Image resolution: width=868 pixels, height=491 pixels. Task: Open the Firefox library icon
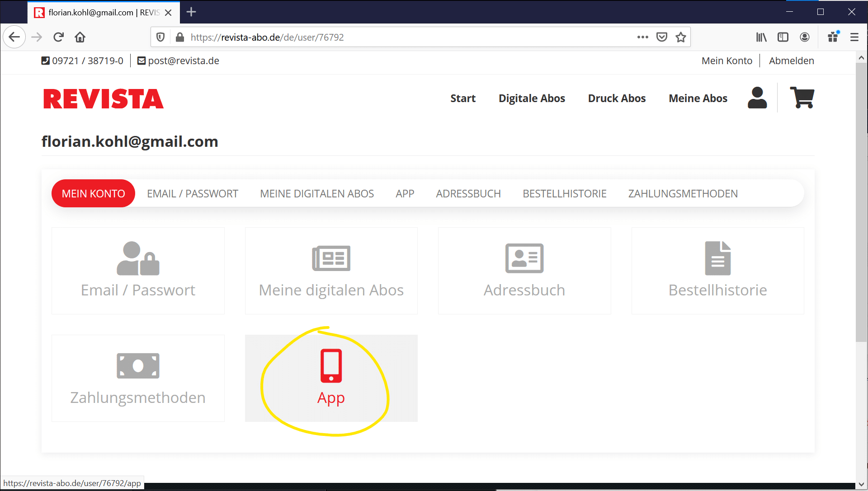click(x=761, y=37)
